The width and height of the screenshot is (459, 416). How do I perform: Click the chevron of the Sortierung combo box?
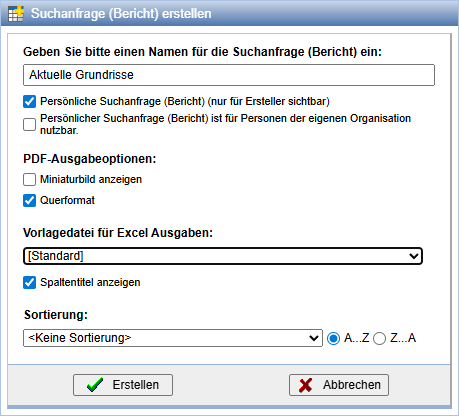(314, 338)
